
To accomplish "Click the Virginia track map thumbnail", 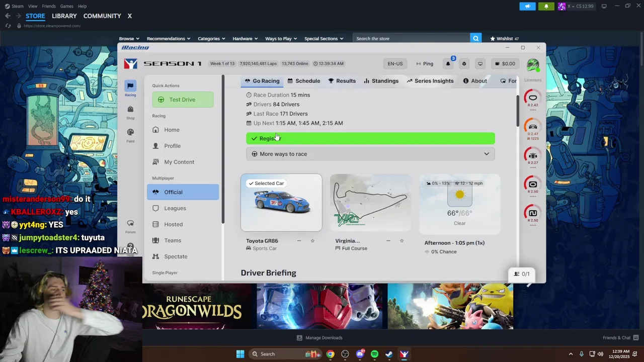I will pyautogui.click(x=370, y=203).
